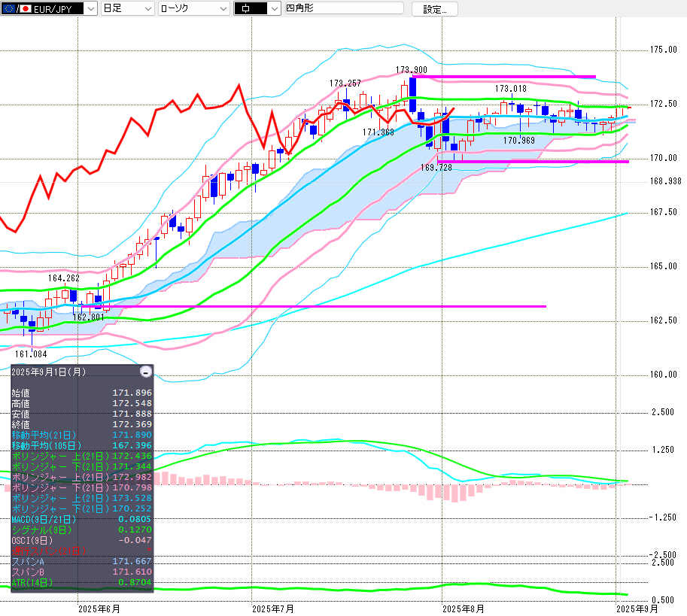Click the 171.363 price label on chart
Screen dimensions: 687x616
coord(378,132)
